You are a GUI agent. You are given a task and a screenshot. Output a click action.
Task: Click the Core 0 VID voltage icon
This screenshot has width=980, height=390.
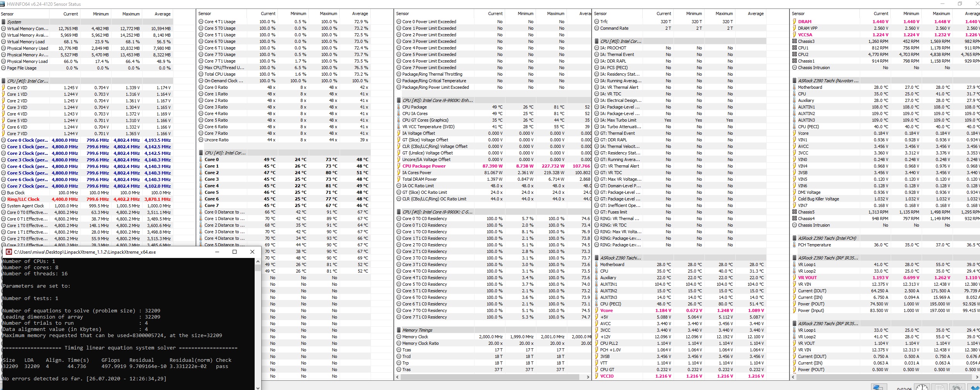(3, 88)
